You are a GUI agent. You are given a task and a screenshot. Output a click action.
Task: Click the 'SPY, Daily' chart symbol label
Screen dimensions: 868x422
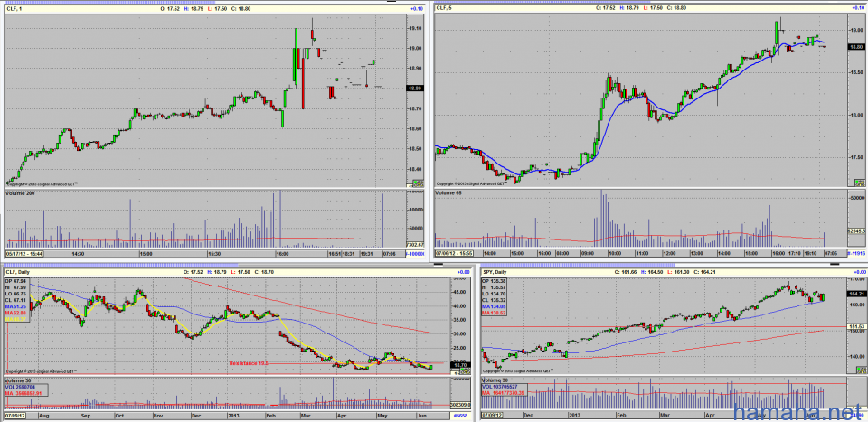coord(495,272)
